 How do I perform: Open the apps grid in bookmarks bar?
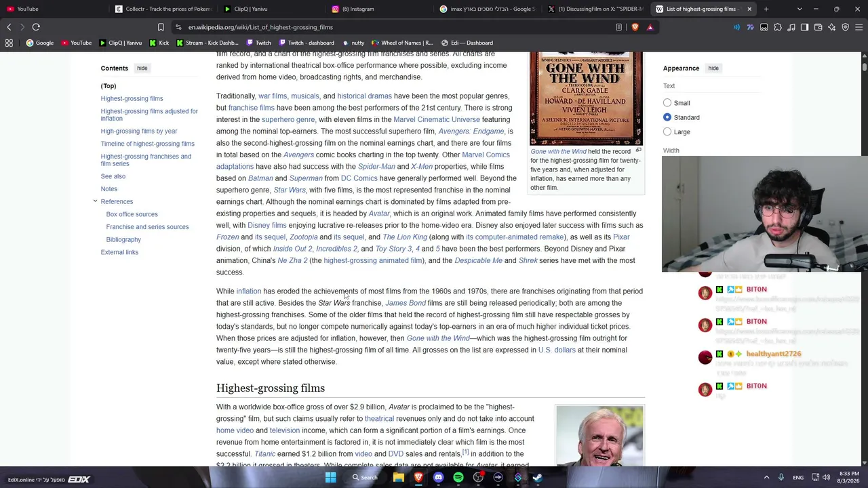point(9,43)
